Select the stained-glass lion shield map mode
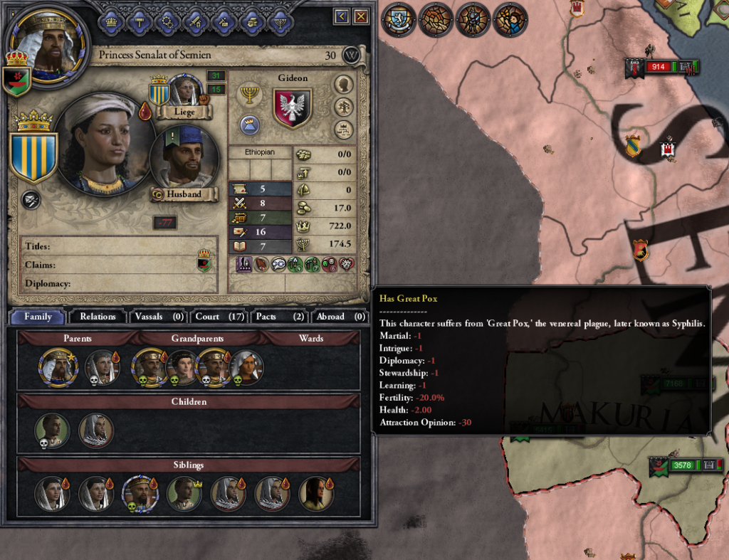Screen dimensions: 729x560 [x=399, y=19]
